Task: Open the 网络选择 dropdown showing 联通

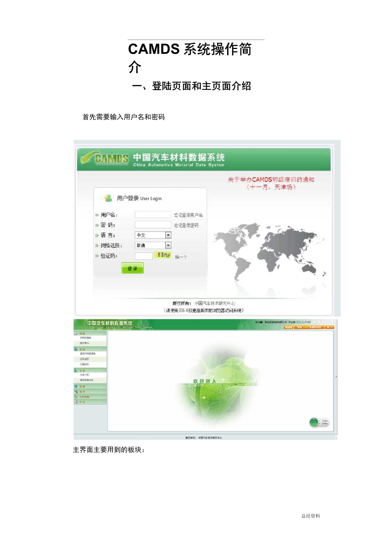Action: click(153, 245)
